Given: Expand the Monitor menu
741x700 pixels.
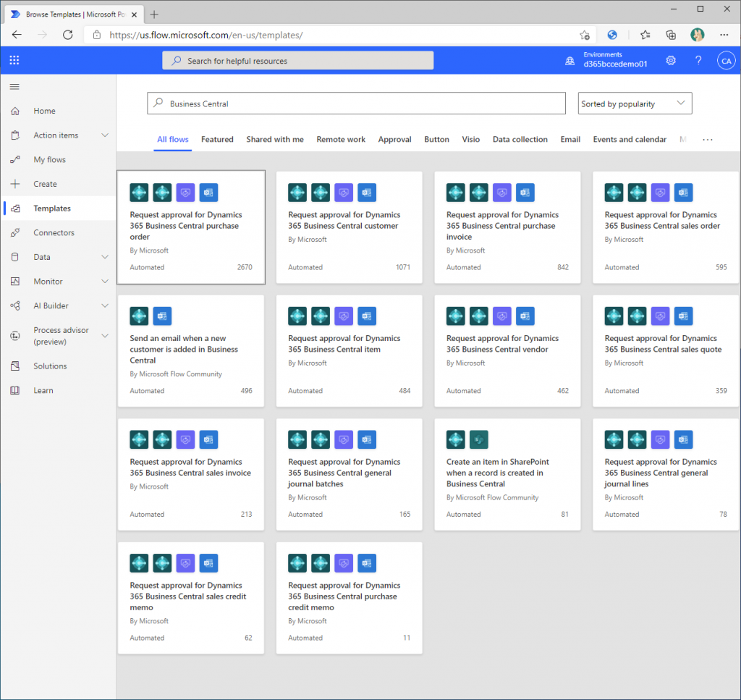Looking at the screenshot, I should point(105,281).
